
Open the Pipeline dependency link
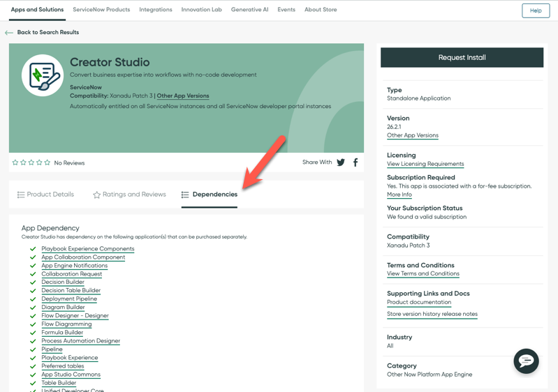52,349
